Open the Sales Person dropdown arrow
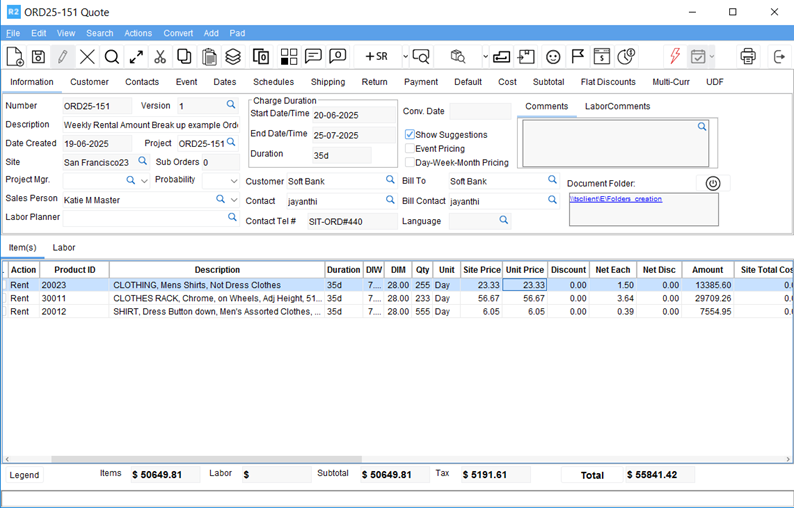The image size is (794, 508). click(234, 199)
